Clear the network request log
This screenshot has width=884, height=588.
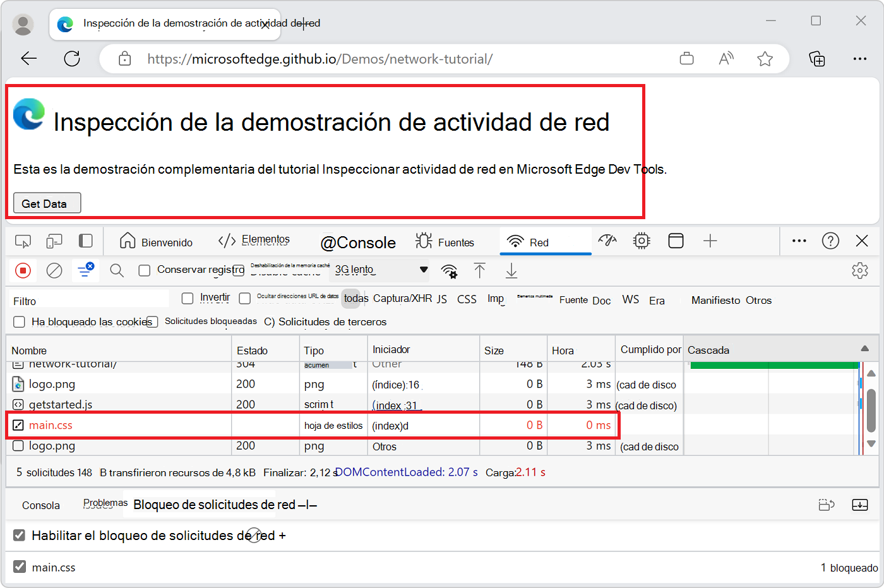click(54, 270)
